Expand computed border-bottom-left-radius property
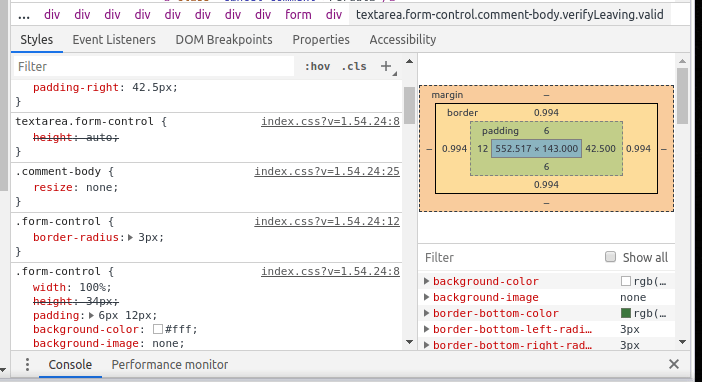Screen dimensions: 702x382 pyautogui.click(x=427, y=329)
